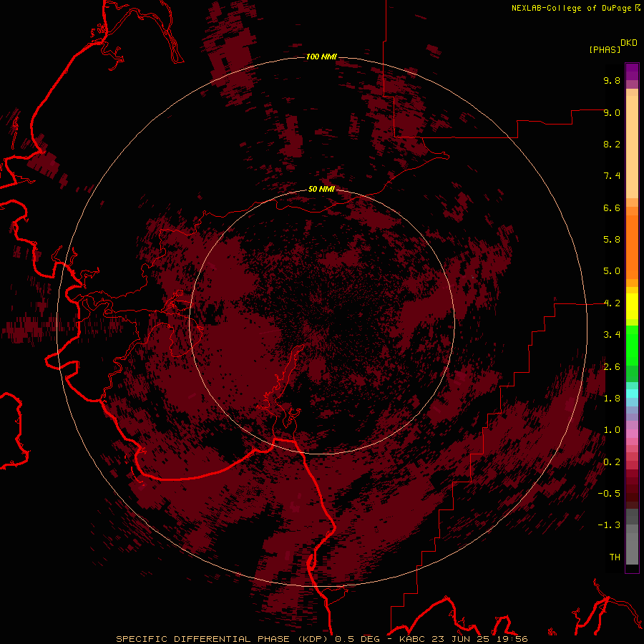Select the [PHAS] label above color bar
644x644 pixels.
point(605,49)
